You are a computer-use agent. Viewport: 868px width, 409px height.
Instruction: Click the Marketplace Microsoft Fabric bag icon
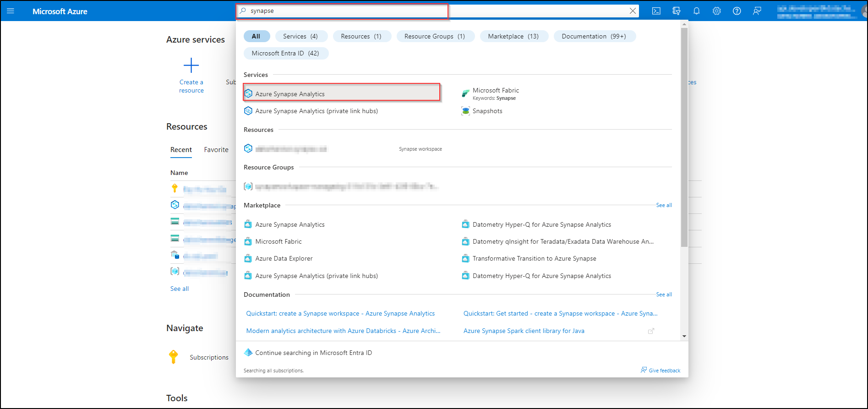point(248,241)
